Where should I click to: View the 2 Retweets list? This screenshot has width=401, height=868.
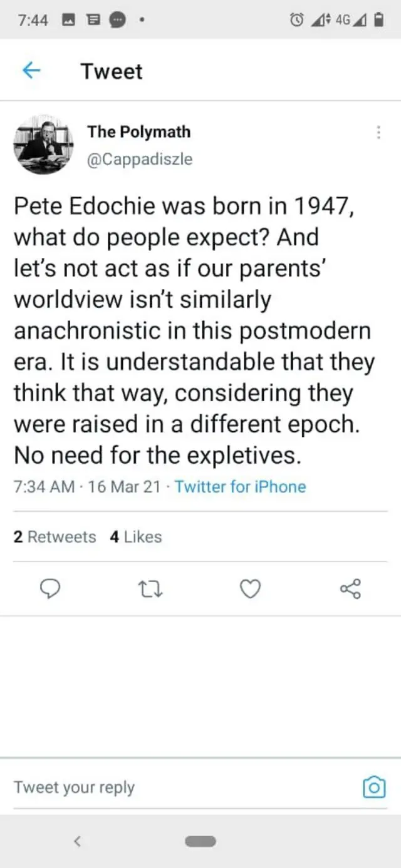(55, 537)
